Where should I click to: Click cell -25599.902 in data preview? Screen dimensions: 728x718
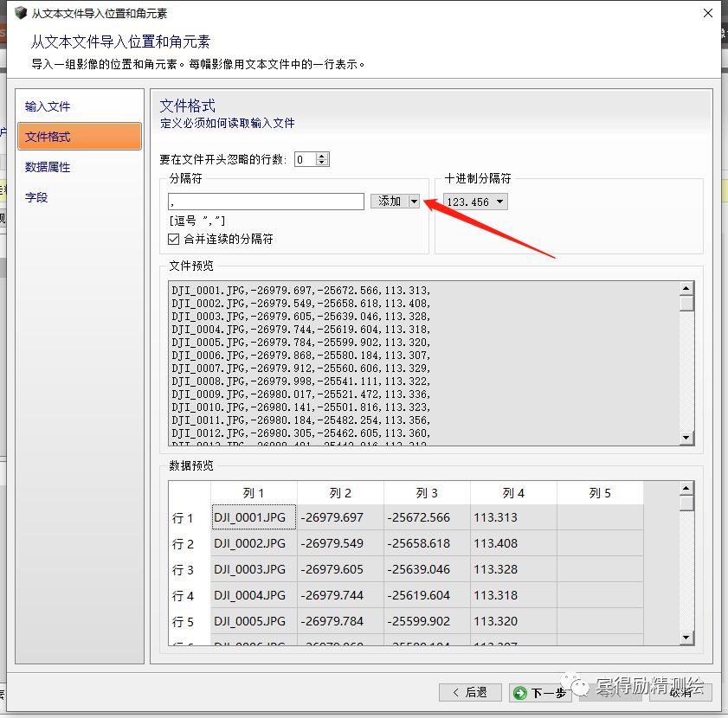pyautogui.click(x=427, y=621)
